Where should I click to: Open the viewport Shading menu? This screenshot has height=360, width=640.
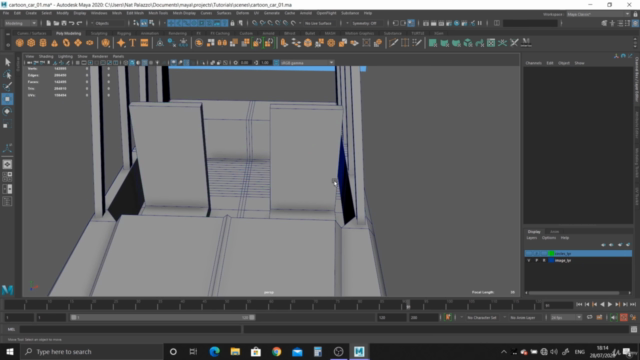[46, 56]
